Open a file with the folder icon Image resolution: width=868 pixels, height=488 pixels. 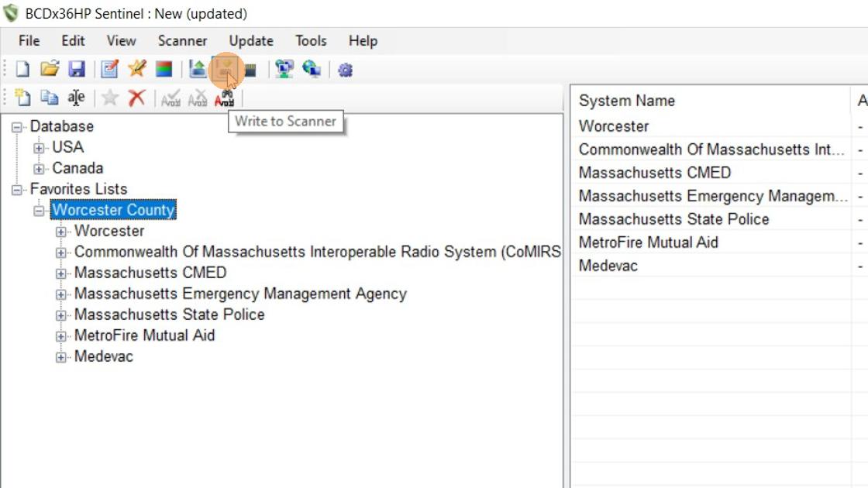coord(50,69)
